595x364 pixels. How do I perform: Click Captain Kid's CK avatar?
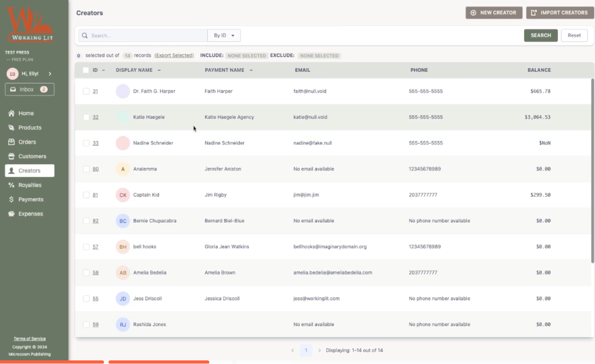[x=123, y=195]
